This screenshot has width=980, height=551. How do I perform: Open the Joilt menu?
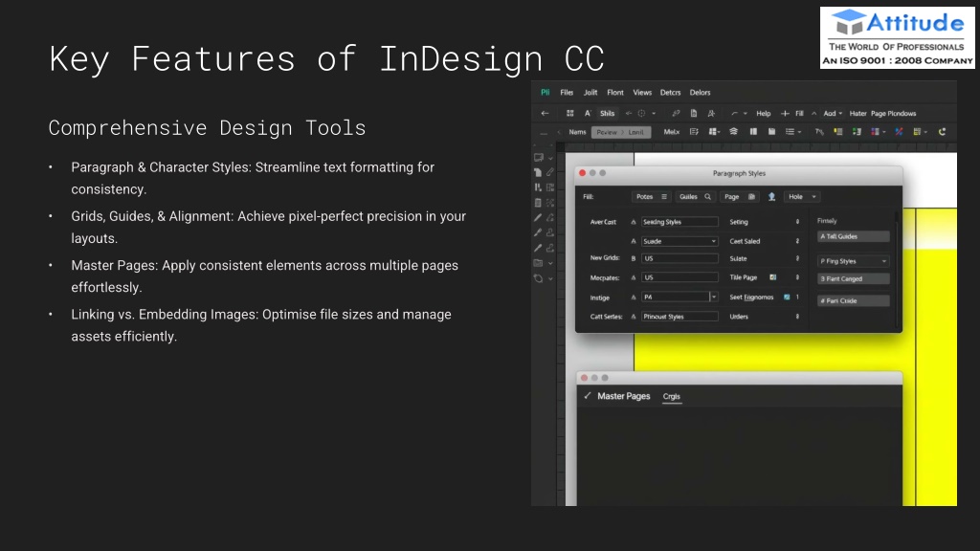[x=590, y=93]
